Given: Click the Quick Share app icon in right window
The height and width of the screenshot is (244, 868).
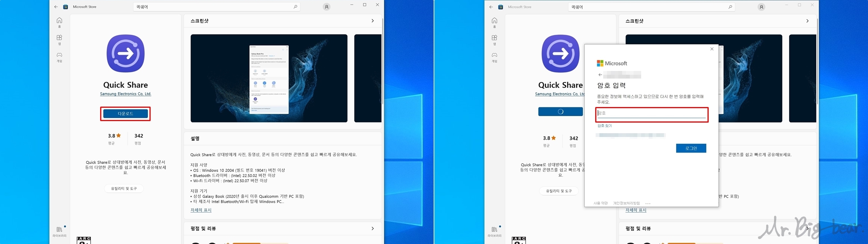Looking at the screenshot, I should [x=560, y=54].
